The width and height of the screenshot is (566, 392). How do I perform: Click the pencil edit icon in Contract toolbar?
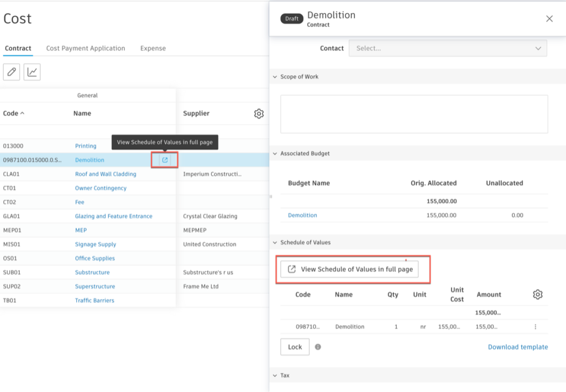12,72
